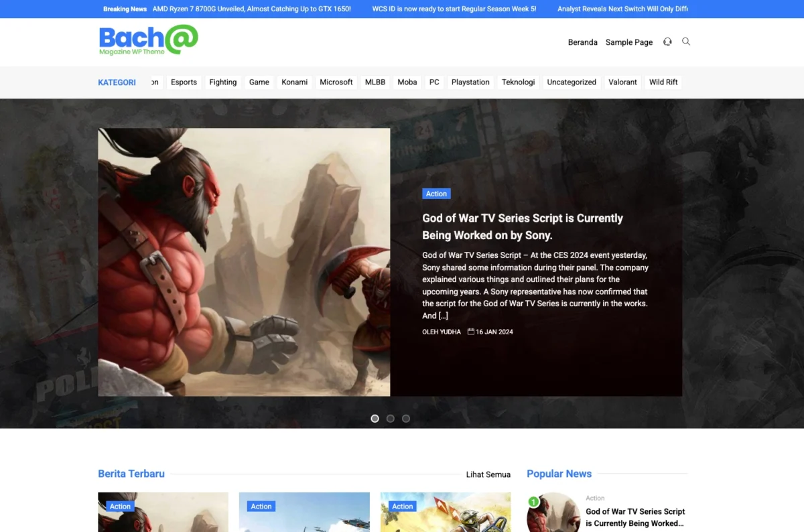Go to the third slider dot
The width and height of the screenshot is (804, 532).
[x=406, y=419]
